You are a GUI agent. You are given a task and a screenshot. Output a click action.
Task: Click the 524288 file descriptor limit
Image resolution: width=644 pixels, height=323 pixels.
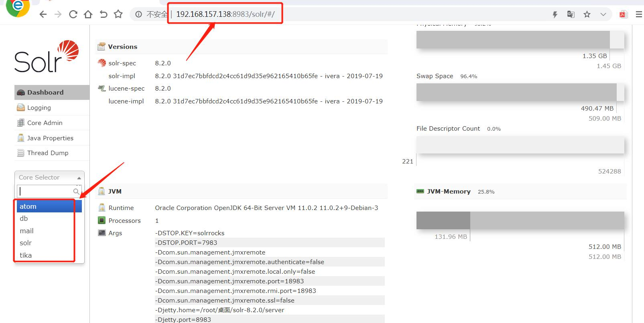point(609,171)
